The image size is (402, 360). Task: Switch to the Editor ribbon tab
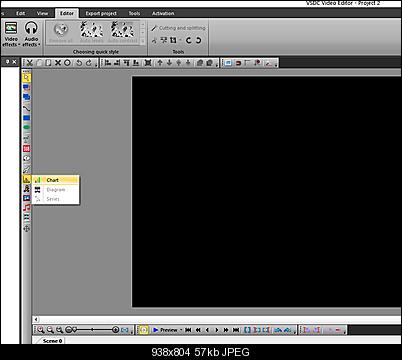click(x=67, y=13)
